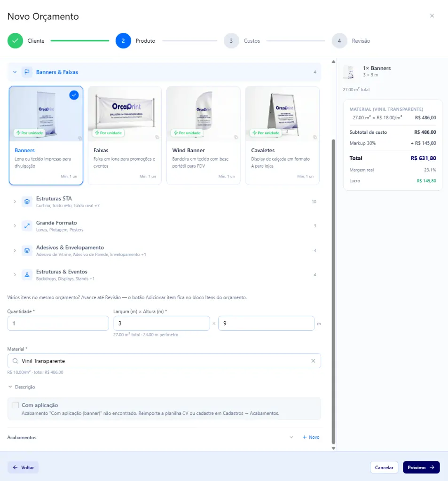
Task: Click the Banners thumbnail in summary panel
Action: [x=349, y=72]
